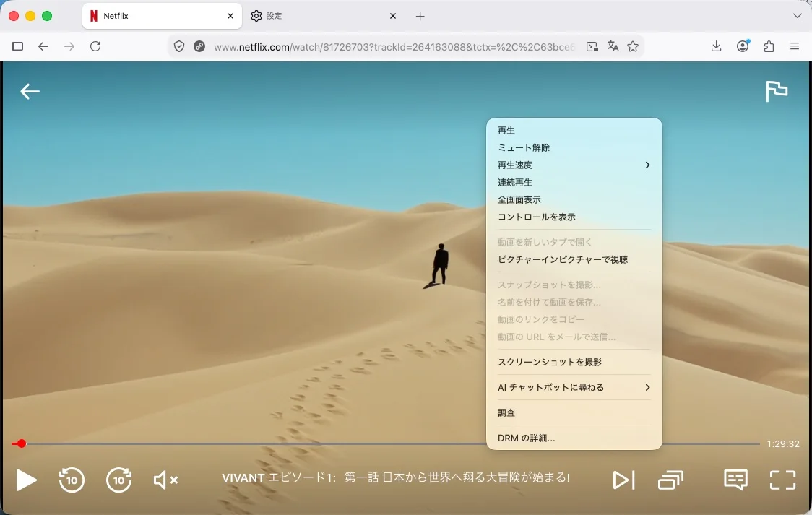The image size is (812, 515).
Task: Click the Netflix URL address field
Action: point(394,47)
